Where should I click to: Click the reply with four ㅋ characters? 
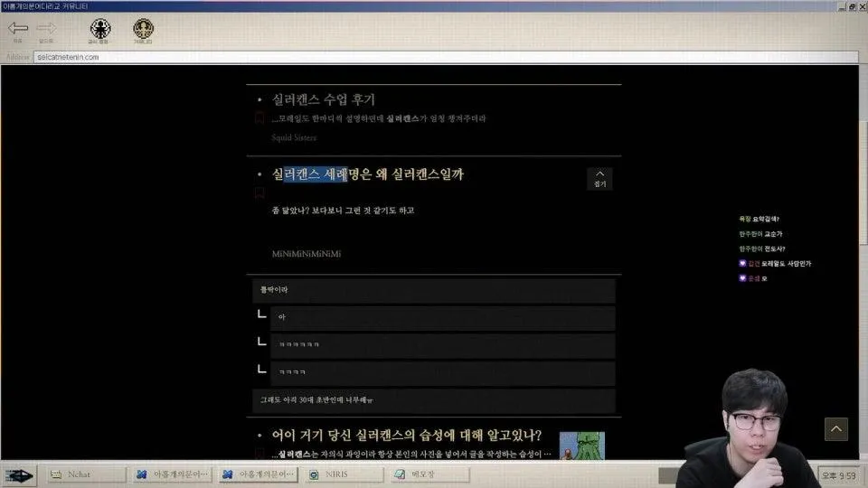pyautogui.click(x=442, y=373)
